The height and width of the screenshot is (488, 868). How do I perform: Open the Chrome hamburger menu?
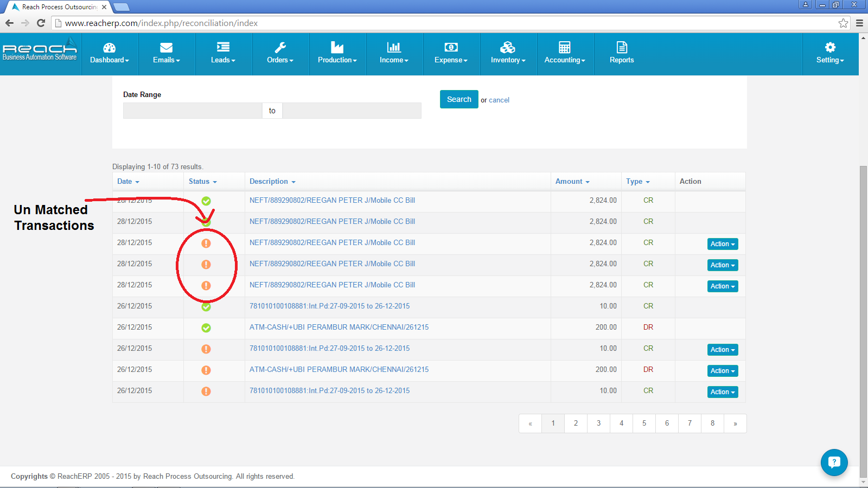point(859,23)
